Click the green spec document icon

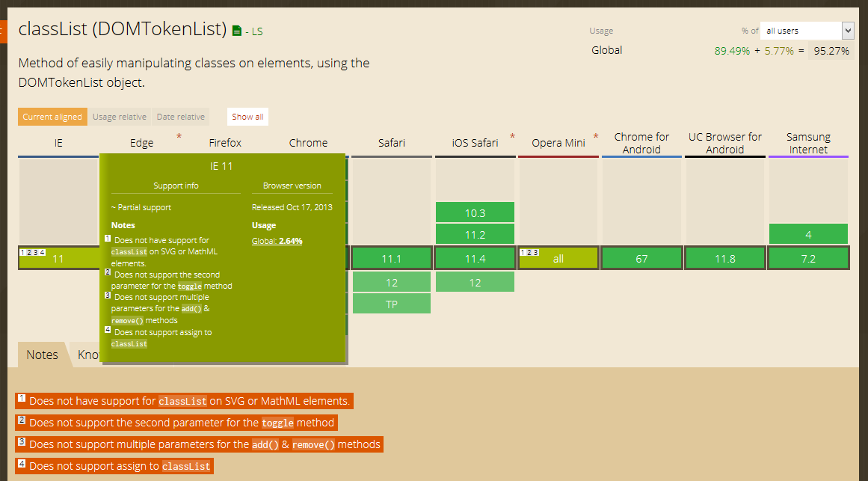click(x=237, y=31)
